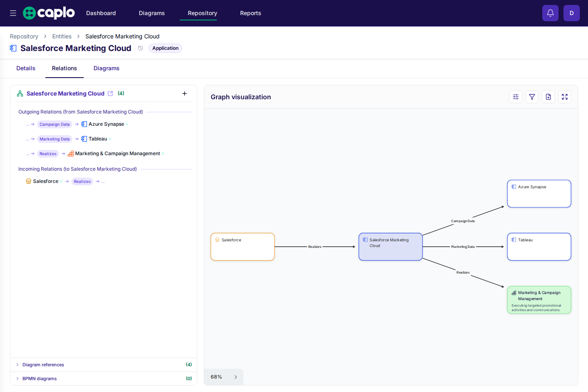Click the 68% zoom level value
Image resolution: width=588 pixels, height=392 pixels.
pos(216,377)
